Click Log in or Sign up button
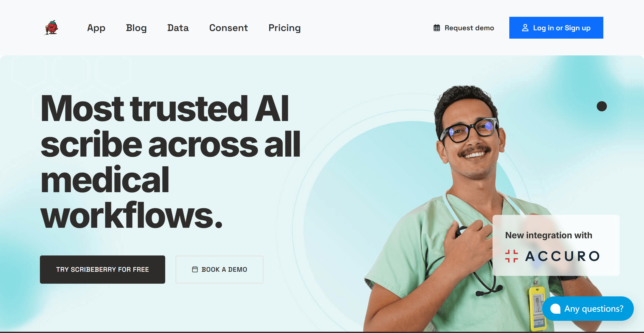Viewport: 644px width, 333px height. [556, 28]
